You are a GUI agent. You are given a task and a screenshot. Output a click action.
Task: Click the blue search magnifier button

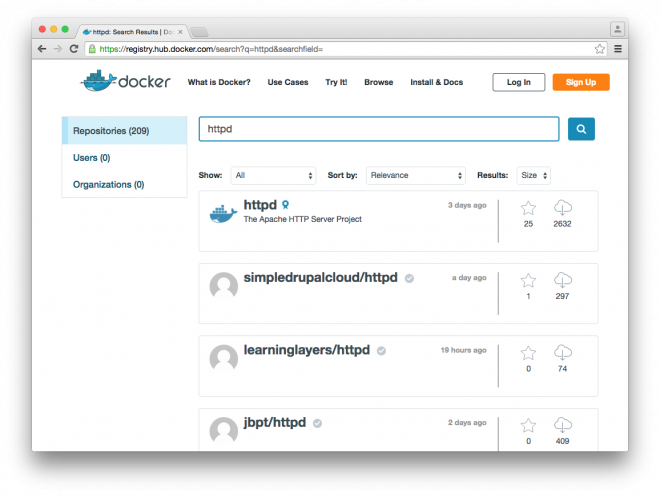[x=581, y=129]
